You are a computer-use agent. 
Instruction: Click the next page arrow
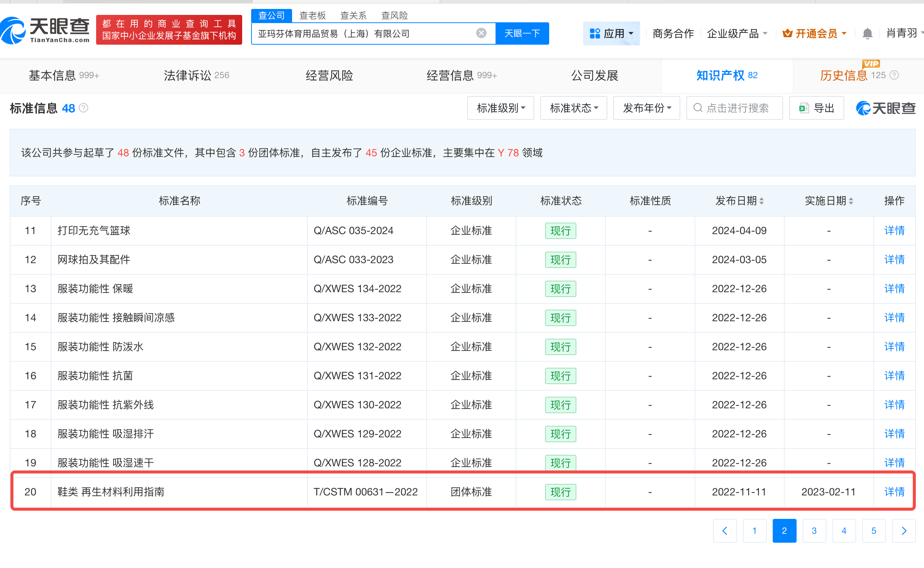tap(904, 530)
